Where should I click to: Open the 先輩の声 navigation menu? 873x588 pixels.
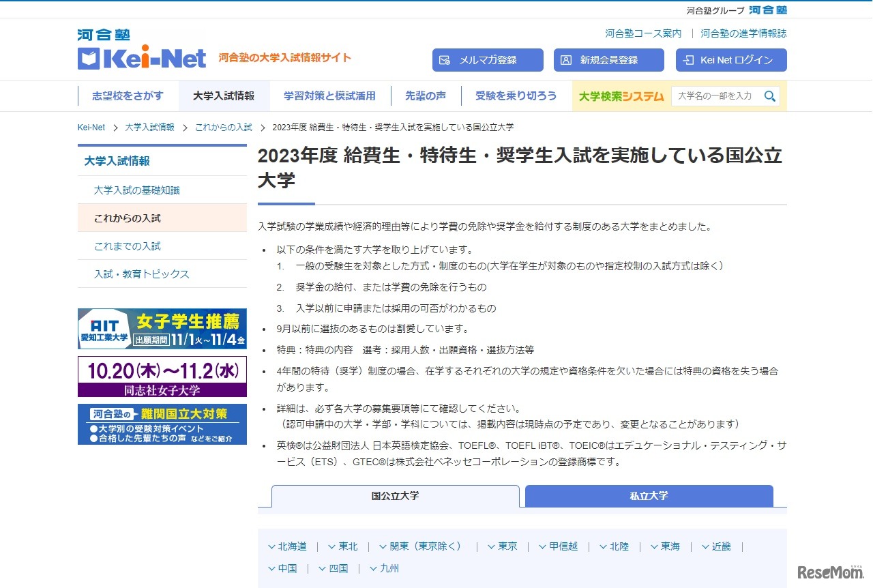pyautogui.click(x=426, y=95)
